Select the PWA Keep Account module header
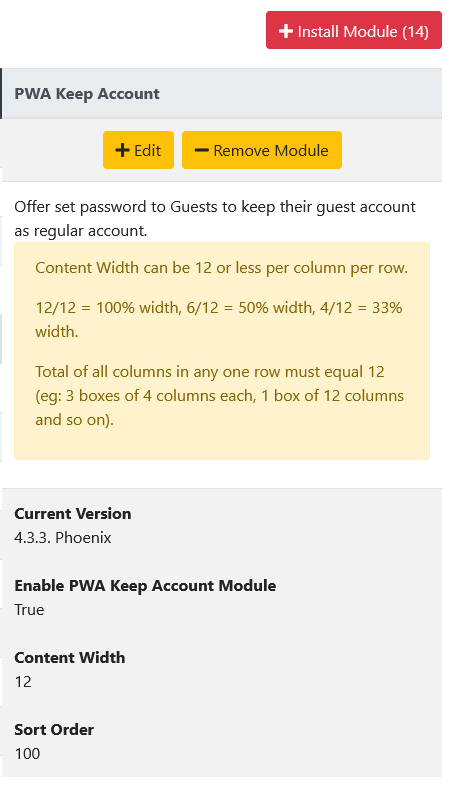Screen dimensions: 449x785 click(x=222, y=94)
